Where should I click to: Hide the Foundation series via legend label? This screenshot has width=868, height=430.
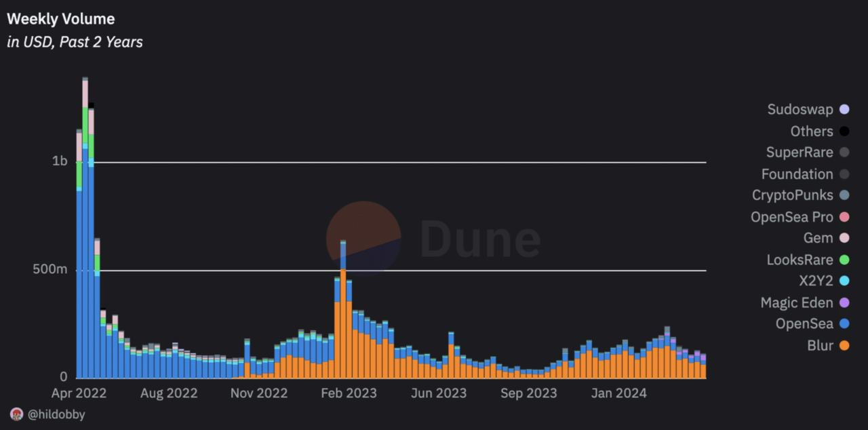[797, 174]
